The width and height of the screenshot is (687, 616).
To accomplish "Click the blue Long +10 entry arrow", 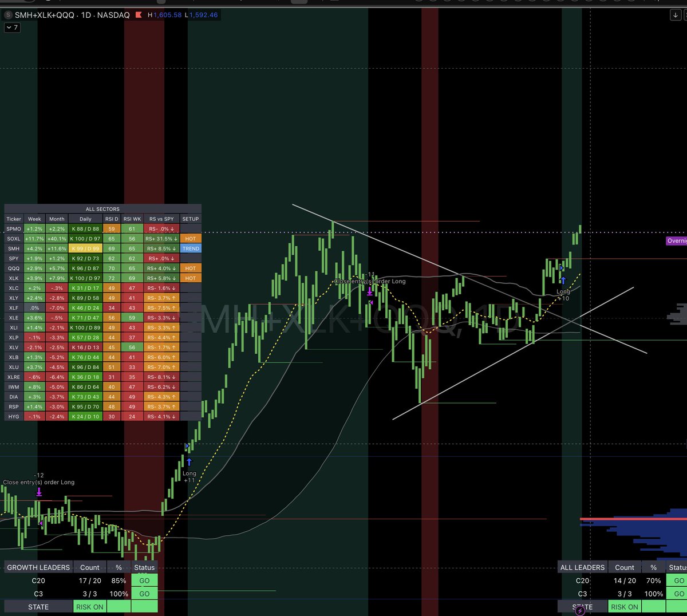I will 563,281.
